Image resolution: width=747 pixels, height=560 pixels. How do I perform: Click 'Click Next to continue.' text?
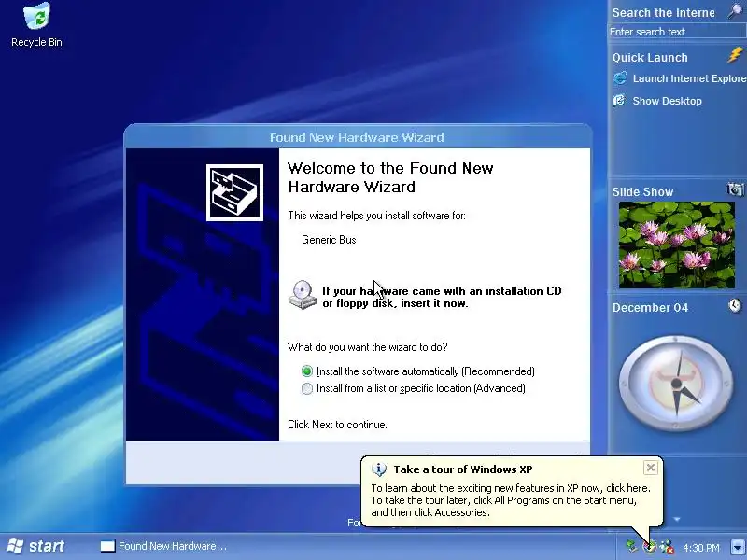[x=337, y=425]
